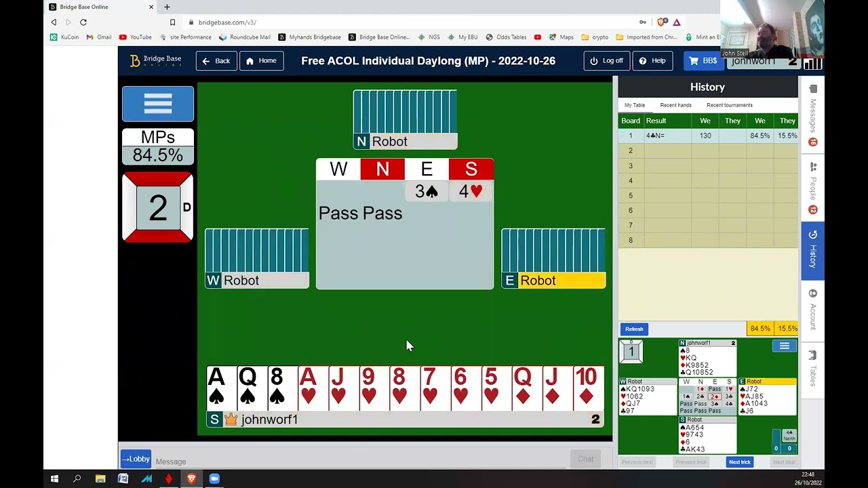Image resolution: width=868 pixels, height=488 pixels.
Task: Open the Account side panel
Action: [x=813, y=310]
